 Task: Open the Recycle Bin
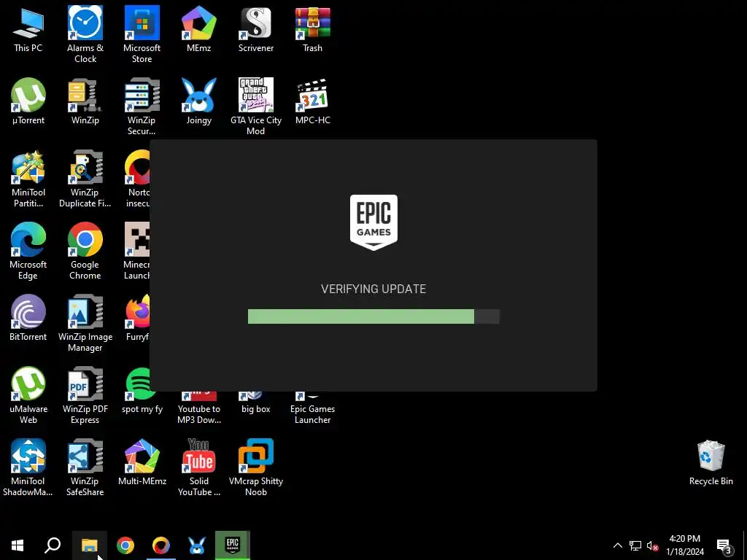(x=711, y=463)
